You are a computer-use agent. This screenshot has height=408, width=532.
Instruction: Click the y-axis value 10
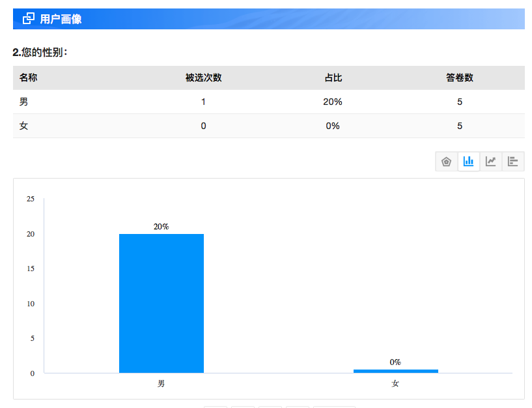pos(31,304)
